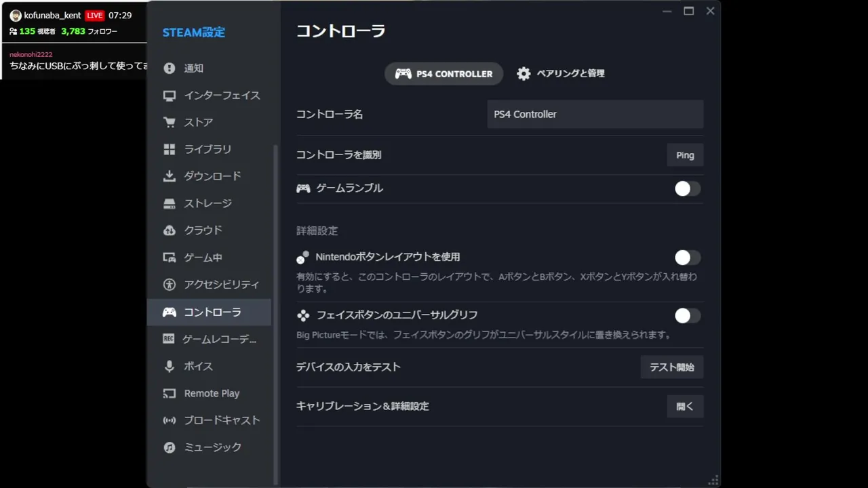This screenshot has height=488, width=868.
Task: Select ゲームレコーデ... sidebar entry
Action: tap(209, 339)
